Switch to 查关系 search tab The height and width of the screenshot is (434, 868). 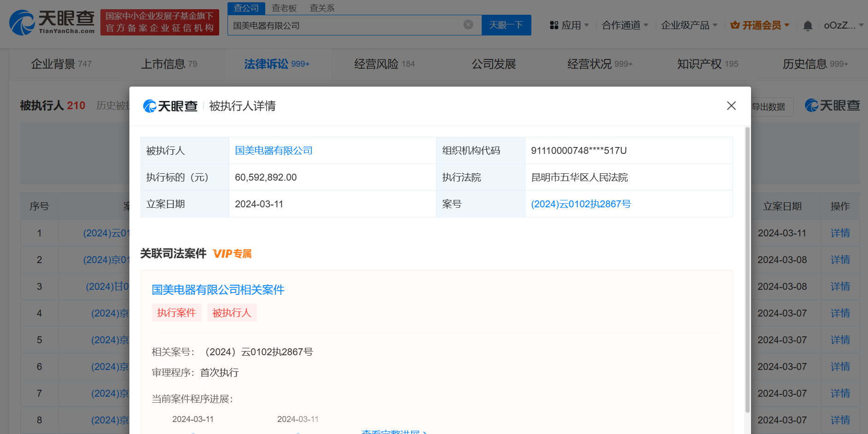point(322,8)
